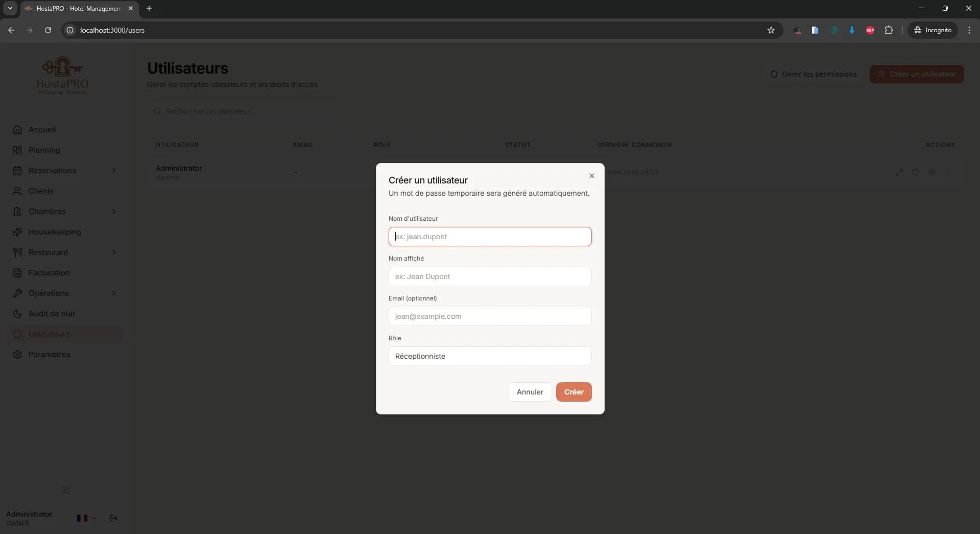Viewport: 980px width, 534px height.
Task: Close the Créer un utilisateur dialog
Action: coord(591,176)
